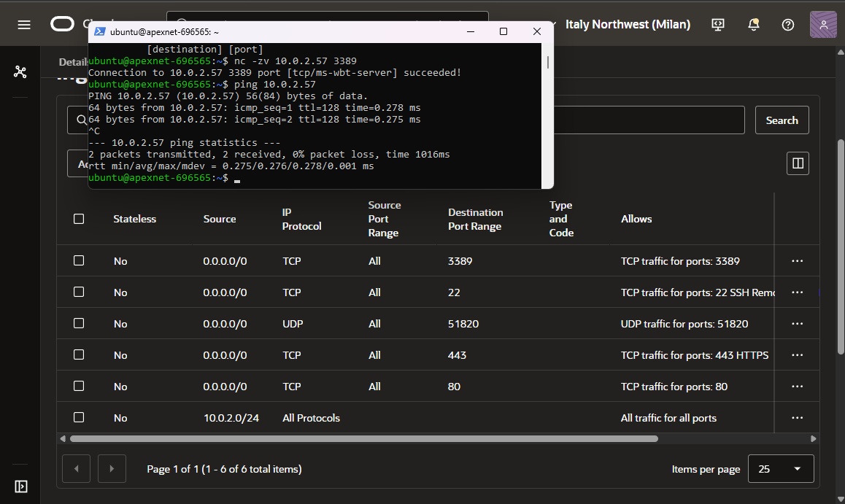845x504 pixels.
Task: Select the TCP 443 rule checkbox
Action: point(79,355)
